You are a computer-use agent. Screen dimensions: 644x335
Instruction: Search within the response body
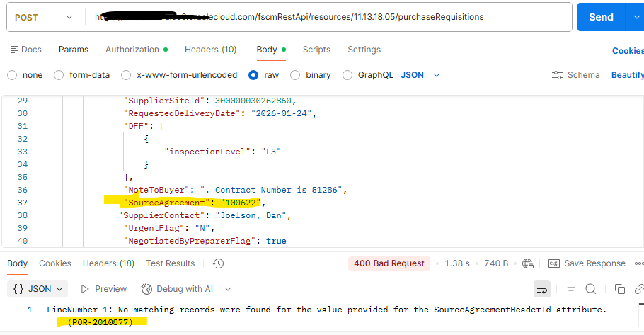coord(591,289)
